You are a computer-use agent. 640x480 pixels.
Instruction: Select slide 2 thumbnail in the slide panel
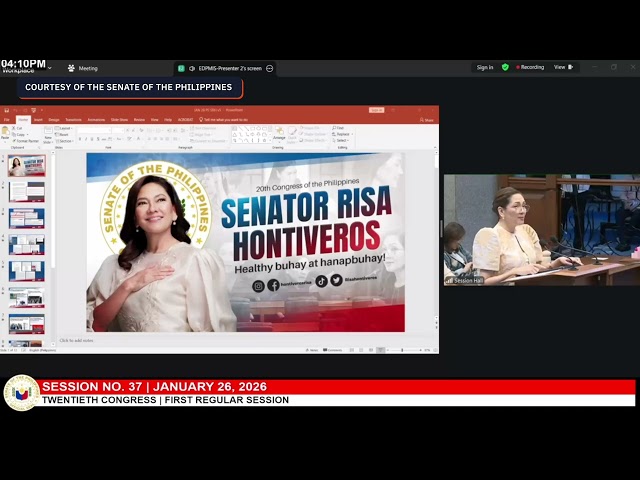[27, 192]
